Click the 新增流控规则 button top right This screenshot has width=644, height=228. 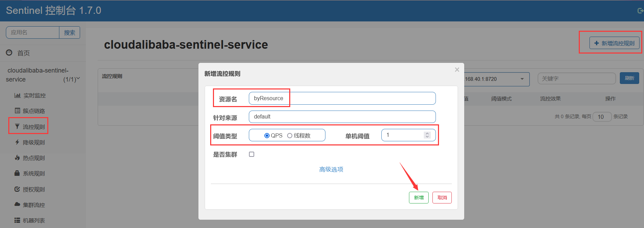click(614, 43)
